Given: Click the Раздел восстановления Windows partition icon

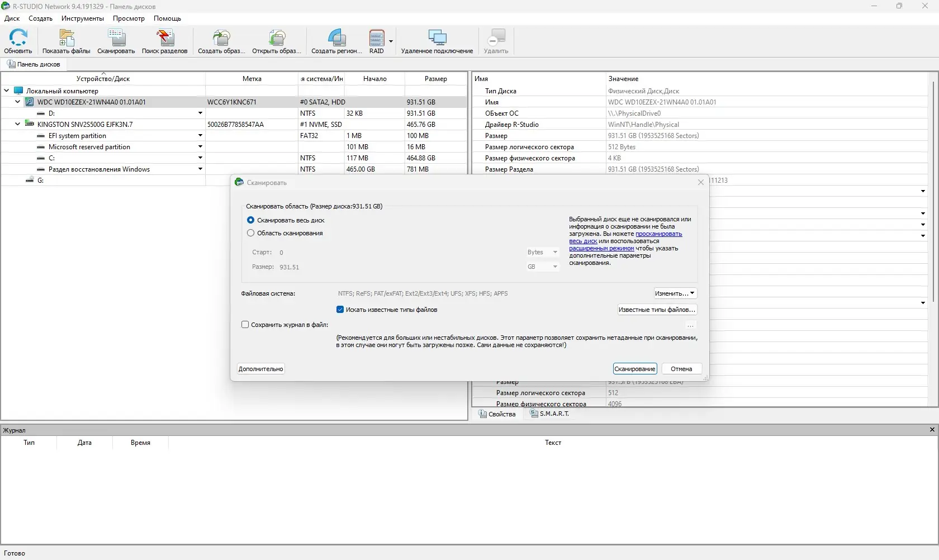Looking at the screenshot, I should pos(41,169).
